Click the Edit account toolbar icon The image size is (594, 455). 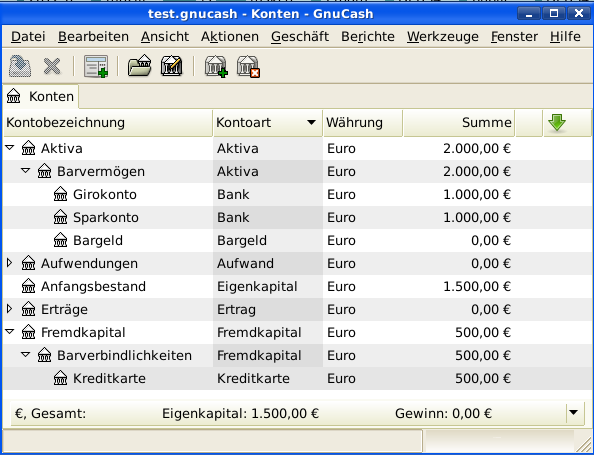point(172,66)
